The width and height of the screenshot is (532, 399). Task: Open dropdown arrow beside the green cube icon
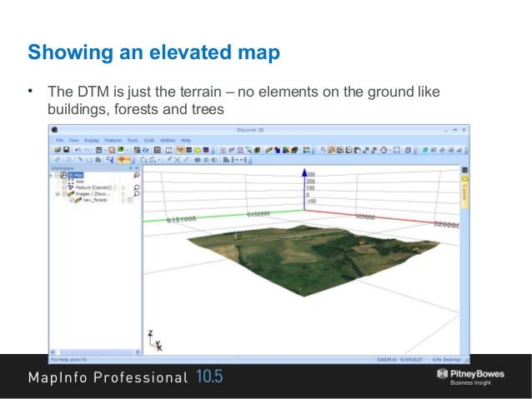128,150
